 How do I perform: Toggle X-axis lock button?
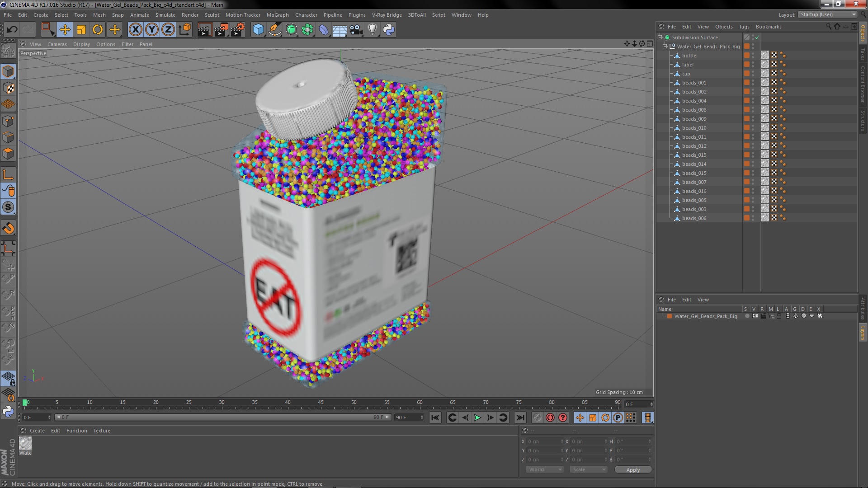[135, 30]
